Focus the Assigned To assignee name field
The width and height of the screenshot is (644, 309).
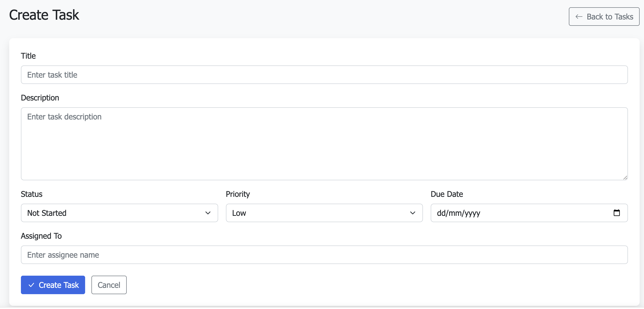coord(324,254)
